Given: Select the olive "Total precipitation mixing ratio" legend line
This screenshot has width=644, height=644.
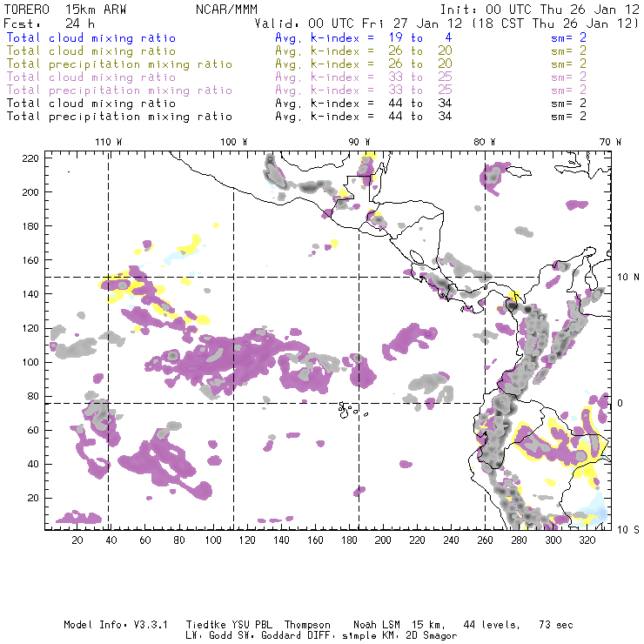Looking at the screenshot, I should pyautogui.click(x=119, y=64).
